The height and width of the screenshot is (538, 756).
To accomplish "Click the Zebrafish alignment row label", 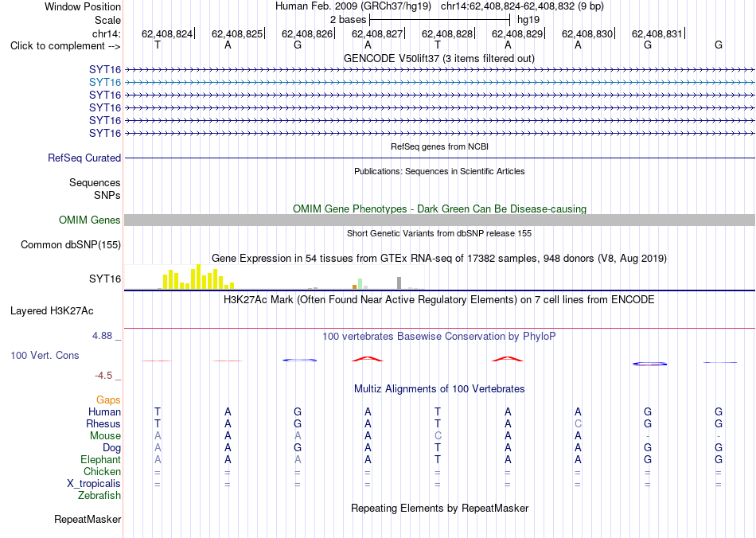I will pyautogui.click(x=99, y=496).
